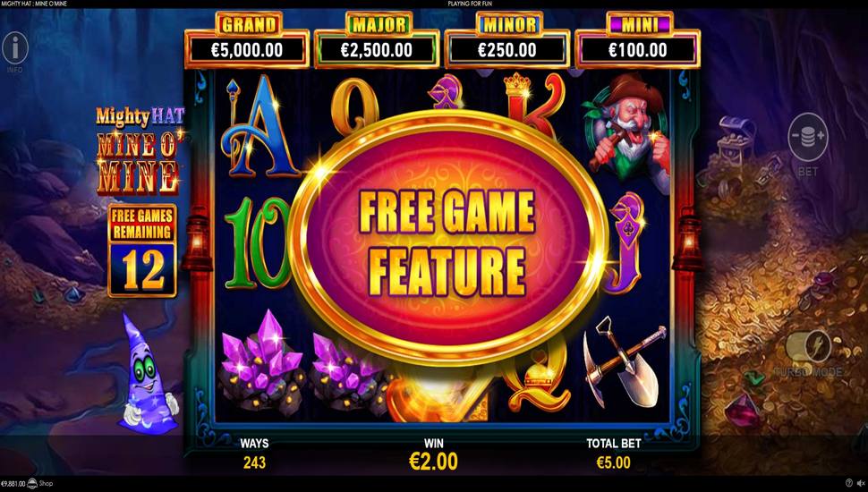Click the blue letter A symbol
868x492 pixels.
click(x=260, y=127)
